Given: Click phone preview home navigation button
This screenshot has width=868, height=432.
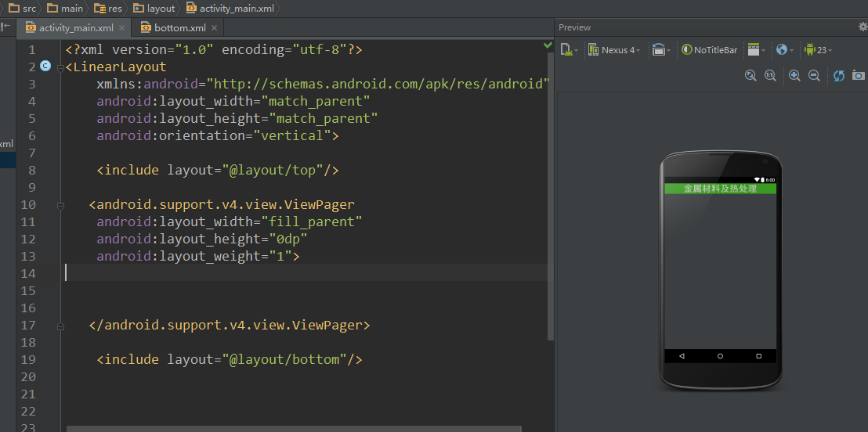Looking at the screenshot, I should click(720, 355).
